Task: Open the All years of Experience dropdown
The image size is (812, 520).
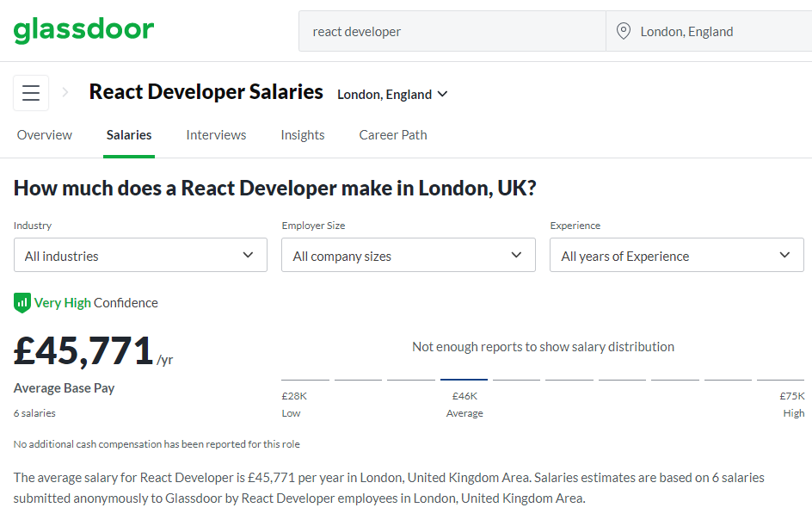Action: click(676, 255)
